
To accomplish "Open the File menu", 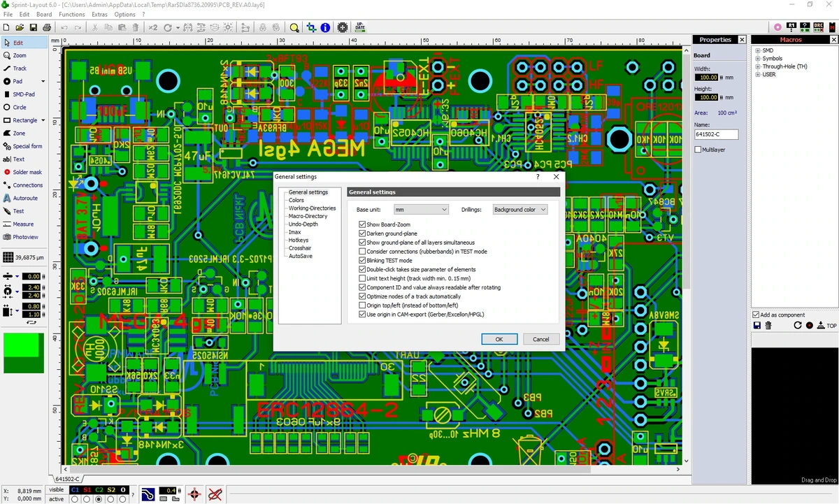I will pos(8,14).
